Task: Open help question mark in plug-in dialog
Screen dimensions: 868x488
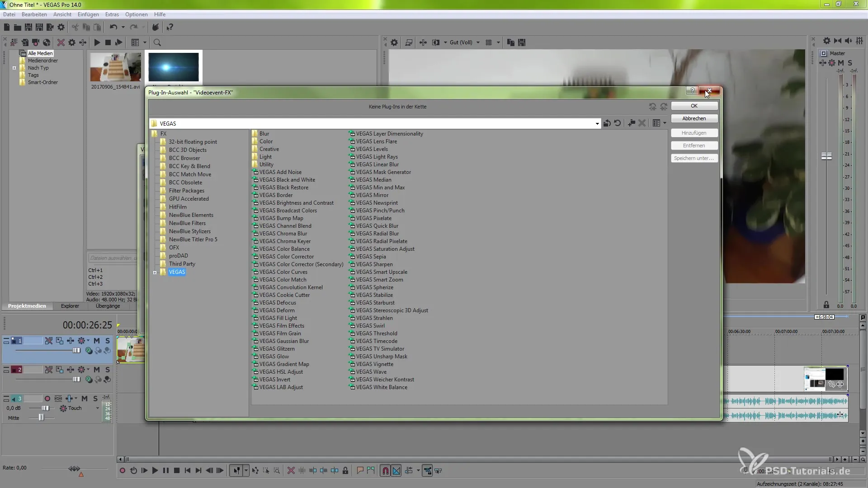Action: pos(692,90)
